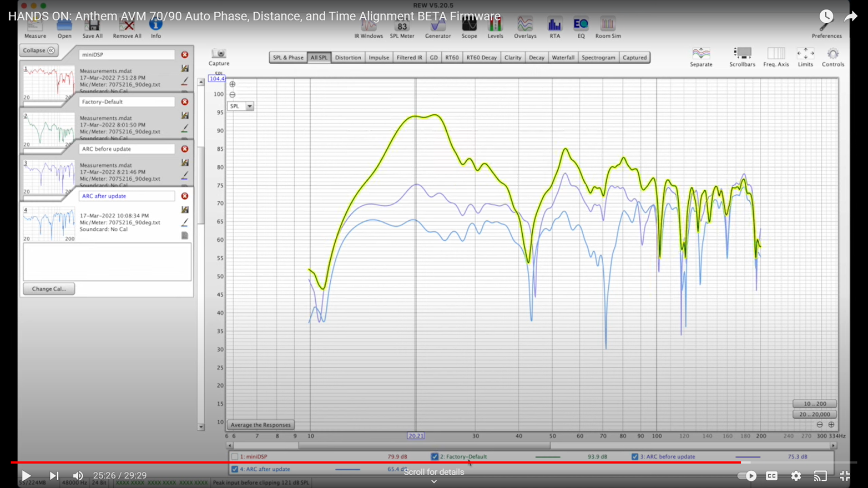Hide the ARC before update trace

click(634, 457)
